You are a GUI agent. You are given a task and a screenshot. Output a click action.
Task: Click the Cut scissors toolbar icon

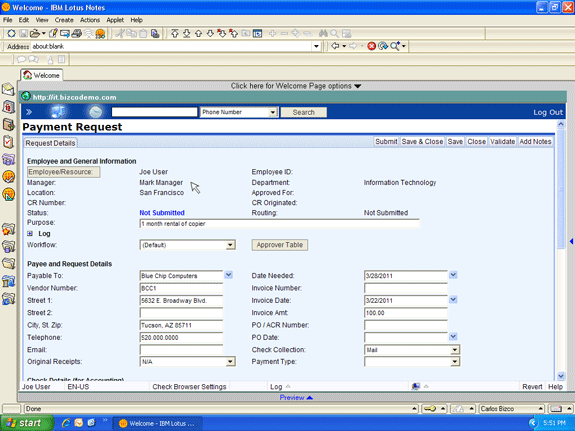[120, 34]
